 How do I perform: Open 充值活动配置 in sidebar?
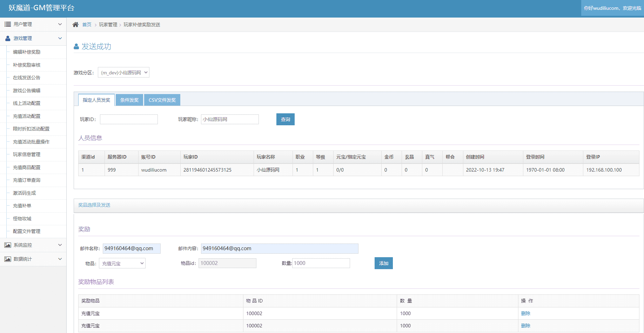coord(27,116)
